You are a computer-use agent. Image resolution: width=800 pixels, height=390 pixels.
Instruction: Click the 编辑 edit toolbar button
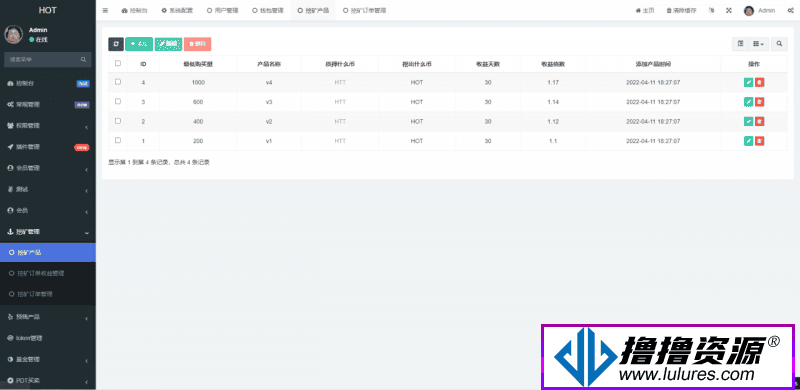(x=168, y=44)
